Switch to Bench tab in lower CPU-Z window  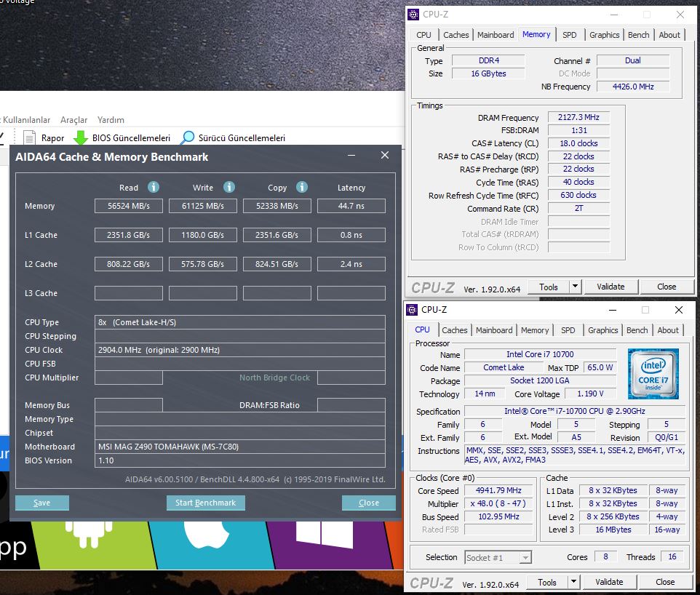click(637, 330)
